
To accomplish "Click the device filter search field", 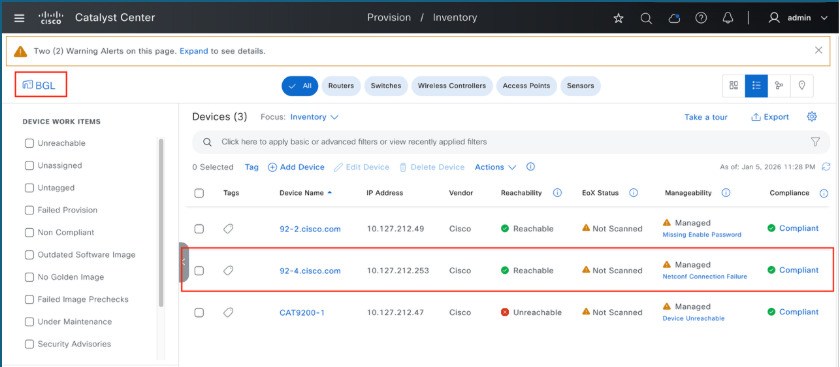I will (511, 142).
